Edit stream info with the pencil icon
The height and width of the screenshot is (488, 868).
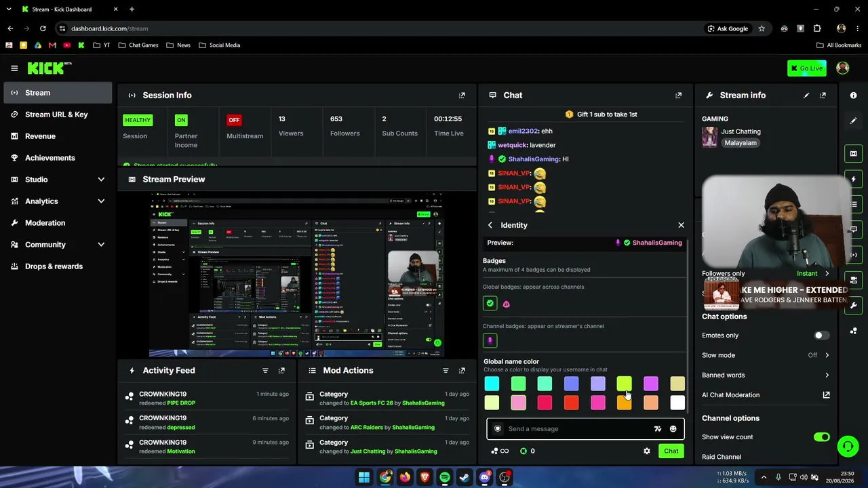coord(806,96)
